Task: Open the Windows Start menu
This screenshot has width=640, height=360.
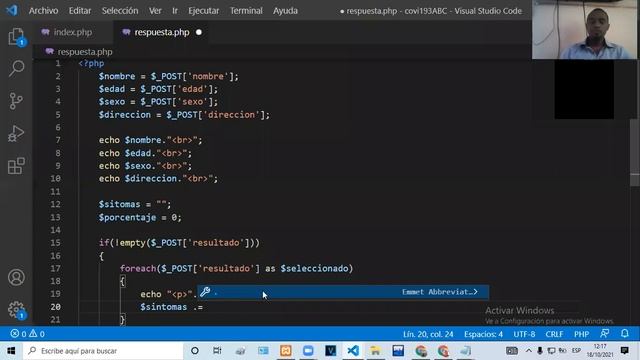Action: click(x=11, y=351)
